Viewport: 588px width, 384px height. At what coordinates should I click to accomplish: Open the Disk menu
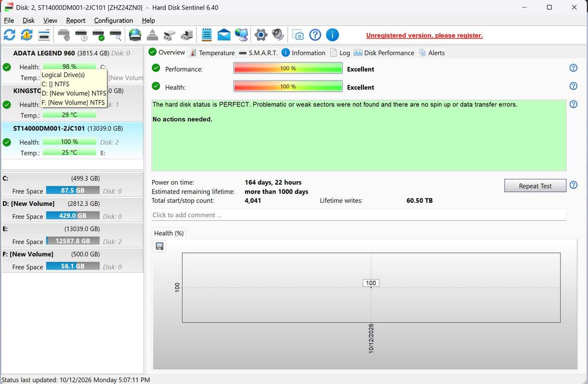tap(28, 21)
